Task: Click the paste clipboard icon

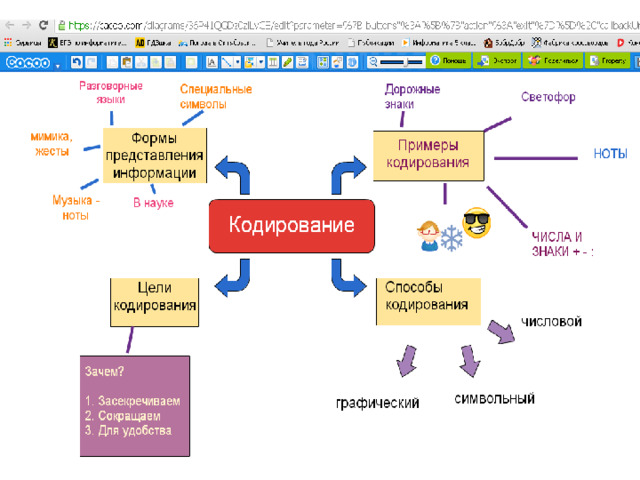Action: 127,62
